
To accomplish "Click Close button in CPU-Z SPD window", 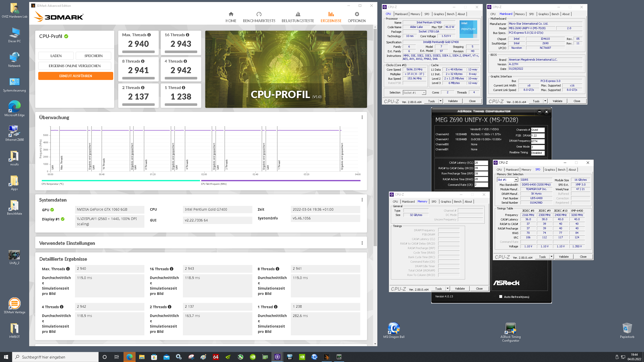I will point(583,257).
